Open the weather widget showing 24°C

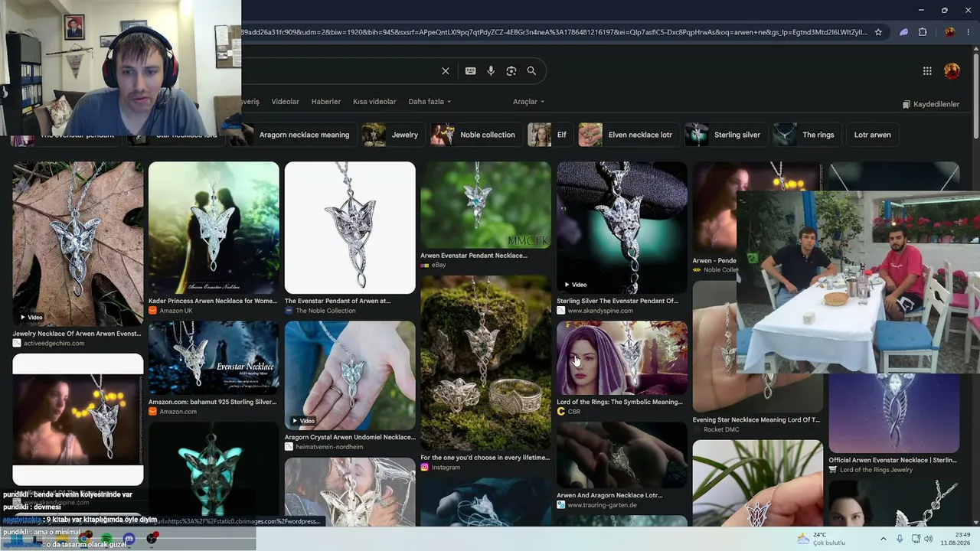(x=821, y=539)
